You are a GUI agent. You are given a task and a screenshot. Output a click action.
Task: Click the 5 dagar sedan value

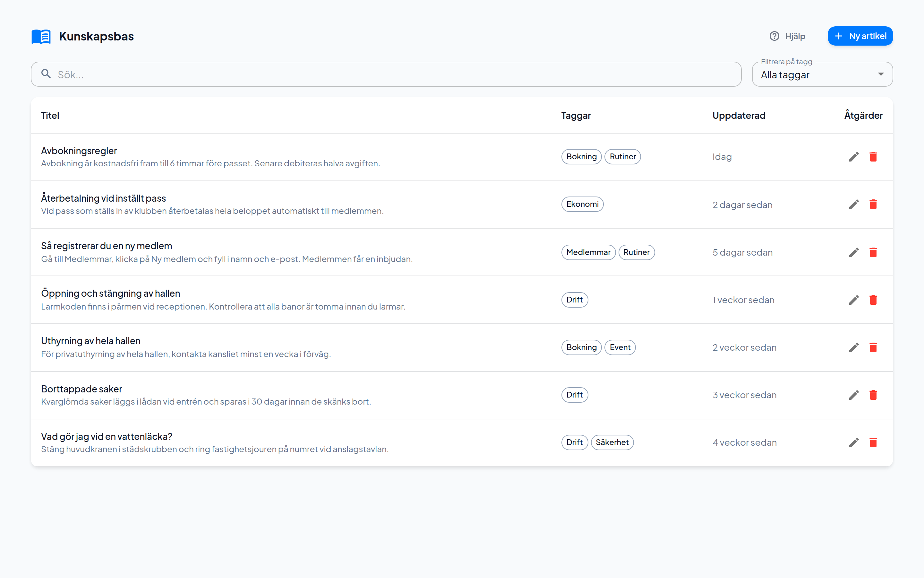[743, 252]
